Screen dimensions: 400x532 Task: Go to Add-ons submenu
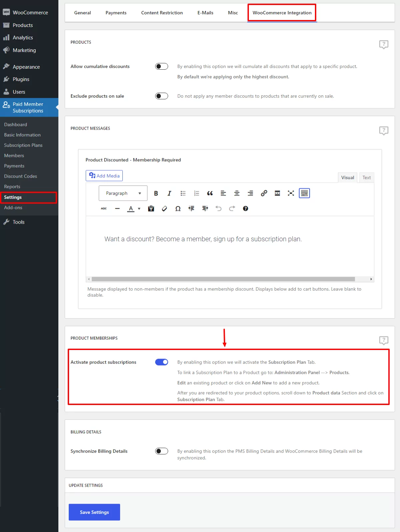click(x=13, y=207)
